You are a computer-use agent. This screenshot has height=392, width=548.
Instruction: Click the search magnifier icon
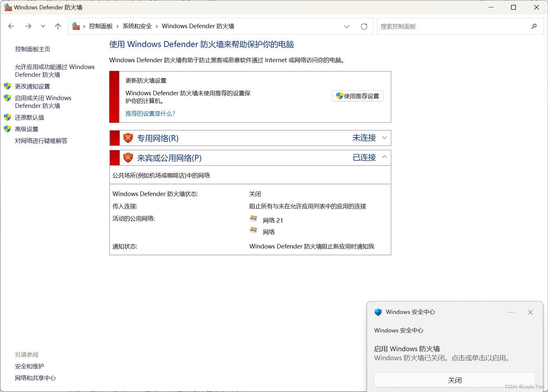pyautogui.click(x=534, y=26)
